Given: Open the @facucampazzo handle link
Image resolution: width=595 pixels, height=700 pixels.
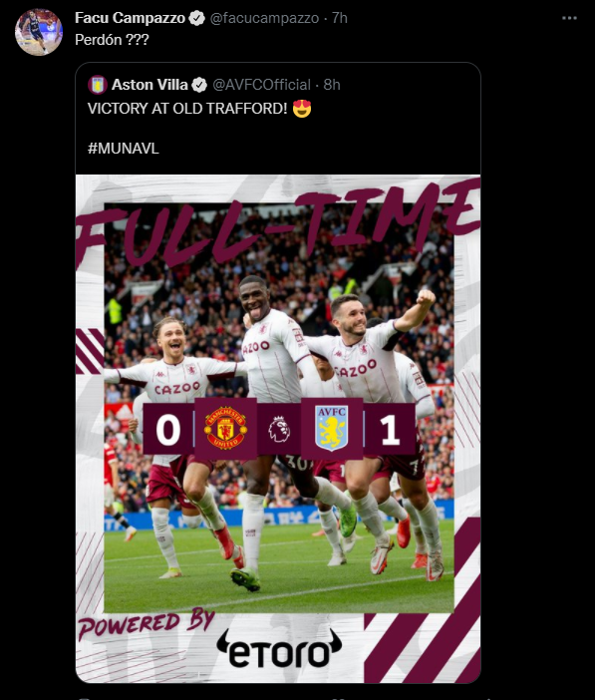Looking at the screenshot, I should click(x=264, y=18).
